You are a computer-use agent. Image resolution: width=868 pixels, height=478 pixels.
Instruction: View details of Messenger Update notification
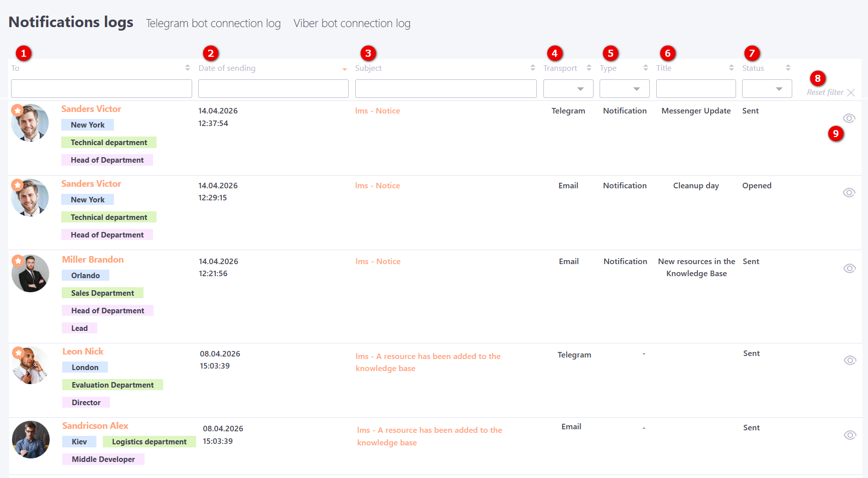848,118
